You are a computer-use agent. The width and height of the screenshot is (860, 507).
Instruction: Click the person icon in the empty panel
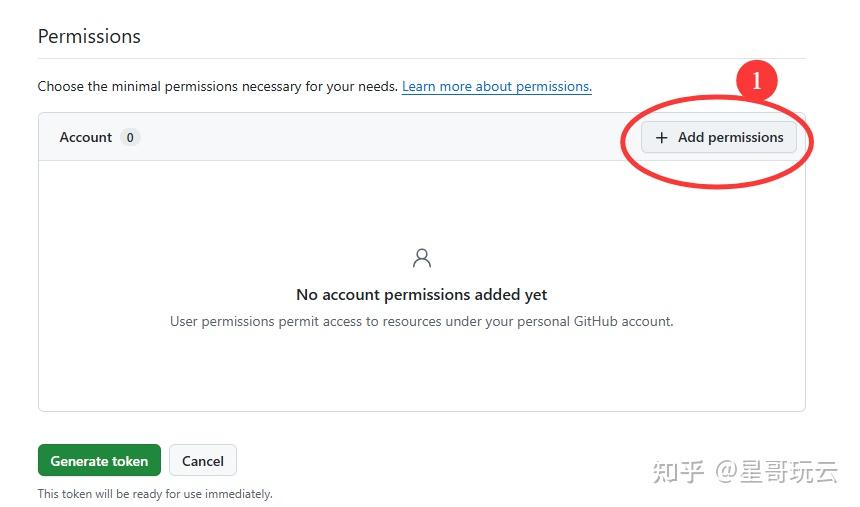[x=422, y=259]
